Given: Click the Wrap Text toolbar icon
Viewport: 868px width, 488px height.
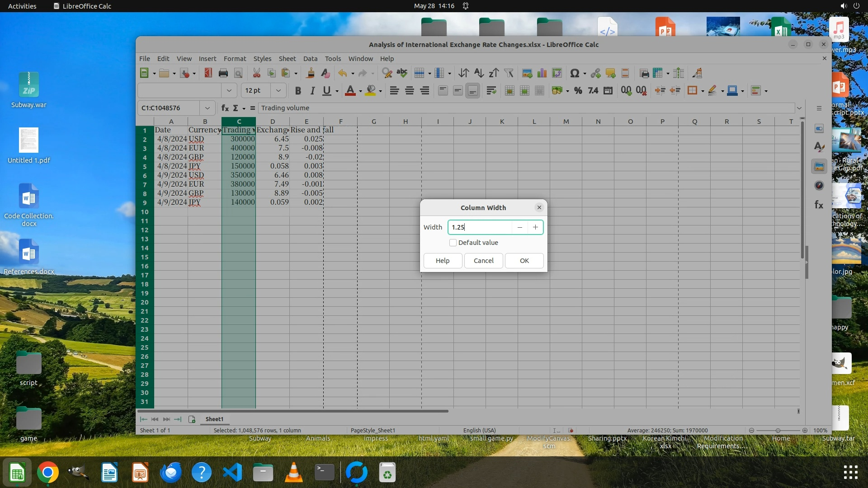Looking at the screenshot, I should click(x=491, y=91).
